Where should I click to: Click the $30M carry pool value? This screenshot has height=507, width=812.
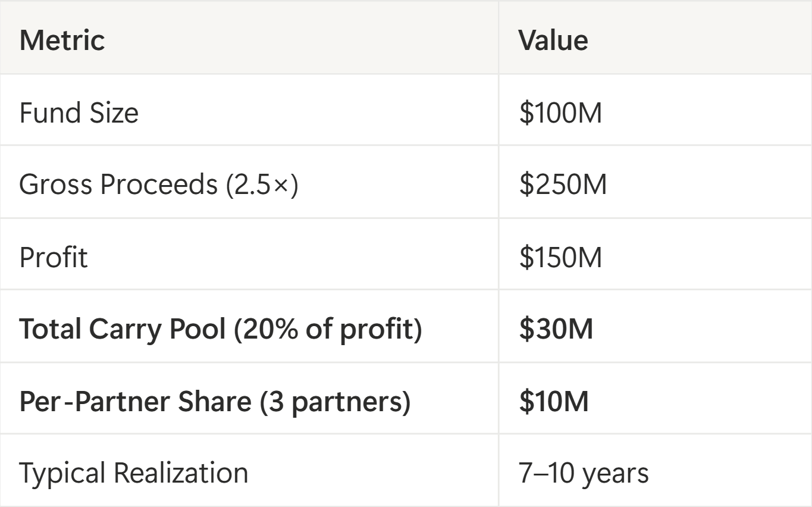[x=556, y=329]
